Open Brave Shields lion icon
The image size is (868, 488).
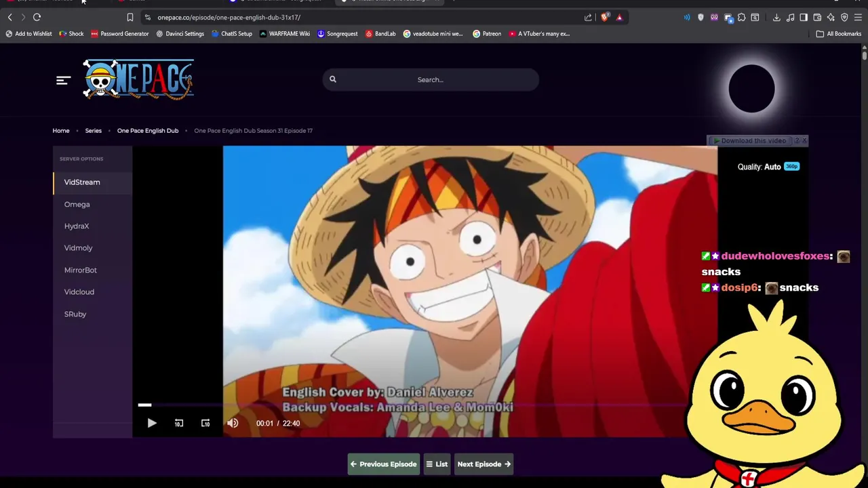coord(605,17)
